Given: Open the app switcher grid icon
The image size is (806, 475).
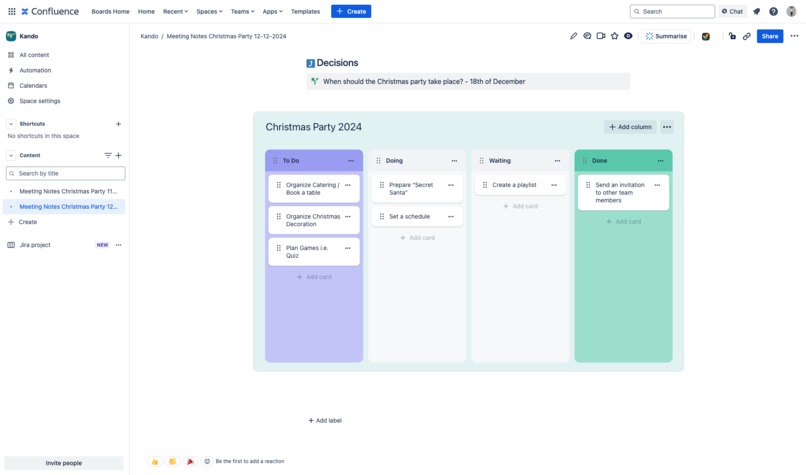Looking at the screenshot, I should 11,11.
